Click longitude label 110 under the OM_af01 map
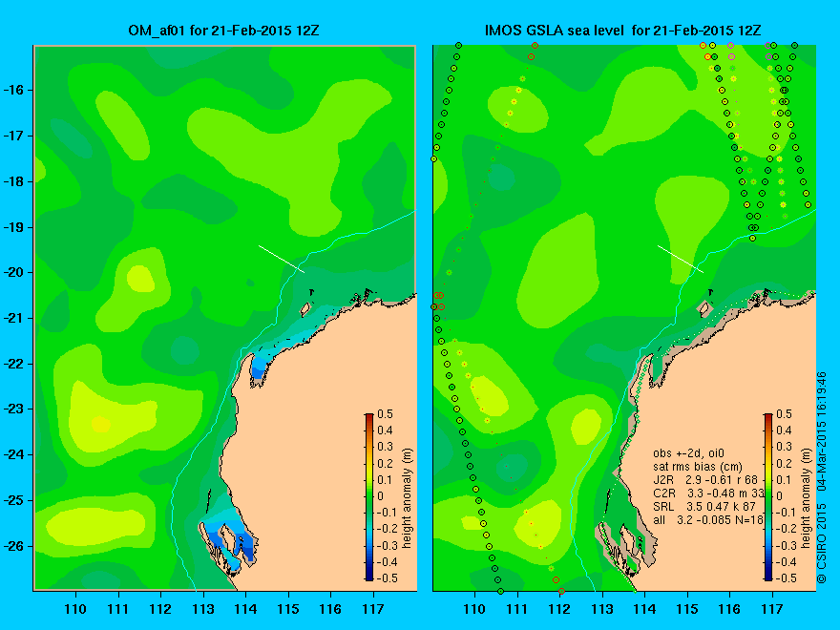The width and height of the screenshot is (840, 630). click(75, 609)
